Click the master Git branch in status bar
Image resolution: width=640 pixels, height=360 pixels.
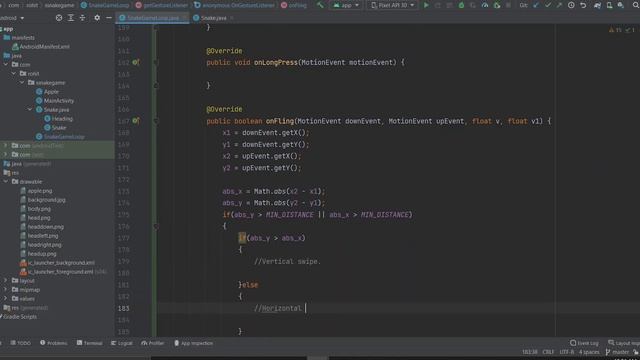coord(617,352)
